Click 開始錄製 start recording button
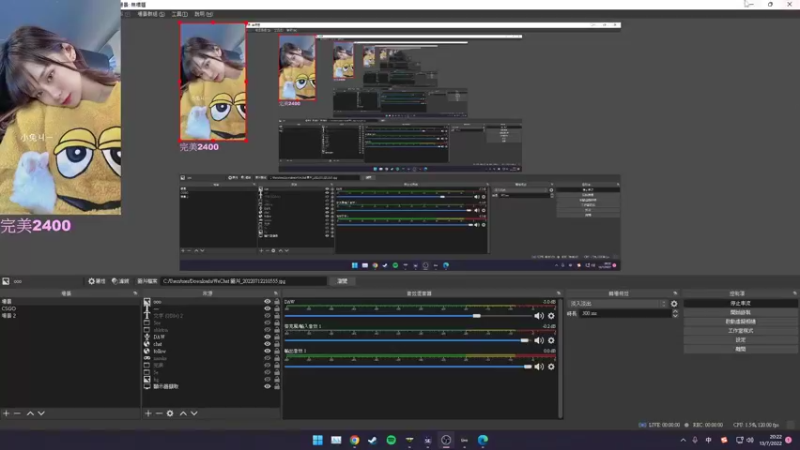Viewport: 800px width, 450px height. pyautogui.click(x=740, y=312)
